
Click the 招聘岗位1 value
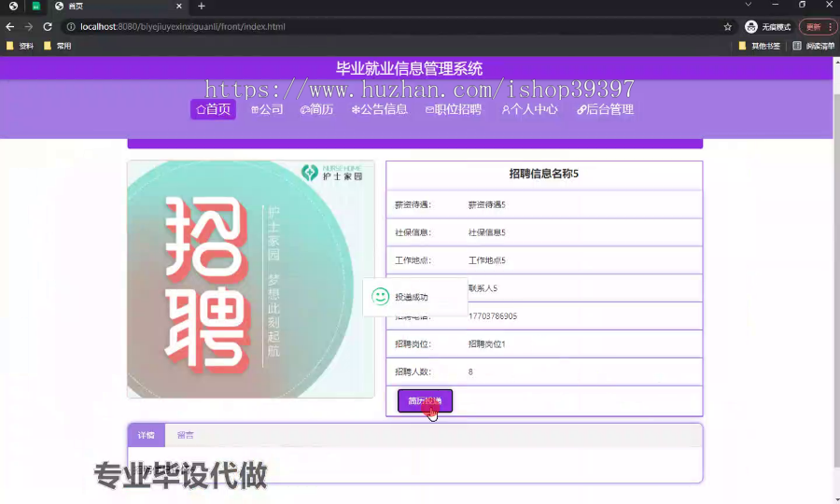[x=487, y=343]
